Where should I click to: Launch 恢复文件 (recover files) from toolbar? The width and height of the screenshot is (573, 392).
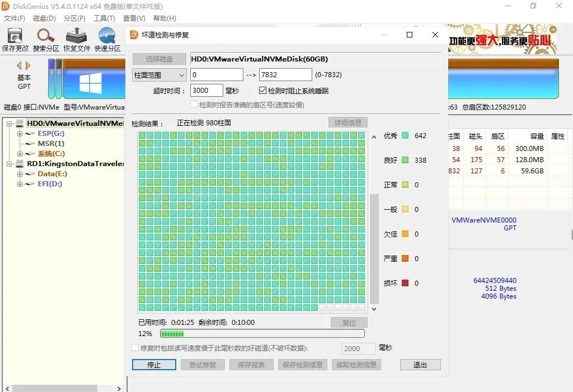click(76, 38)
